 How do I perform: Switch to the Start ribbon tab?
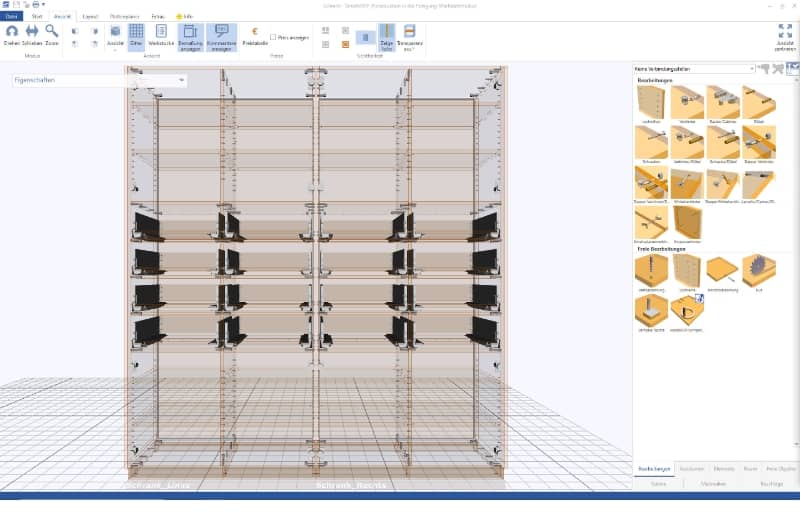point(37,16)
